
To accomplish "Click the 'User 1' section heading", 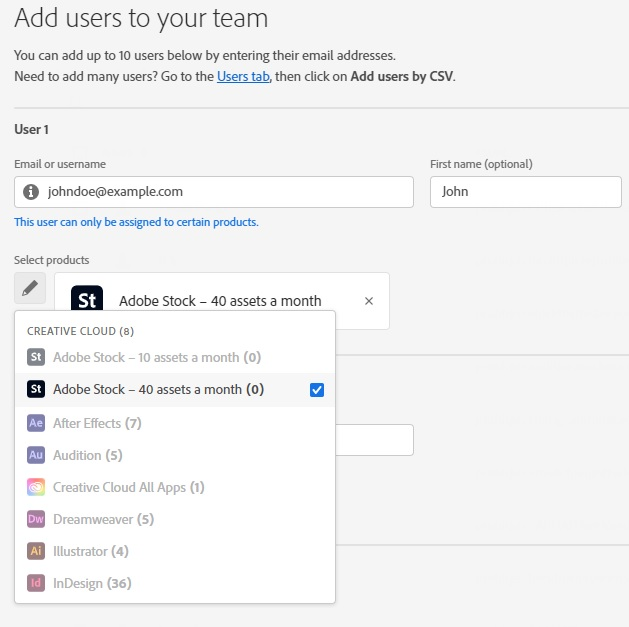I will [x=31, y=130].
